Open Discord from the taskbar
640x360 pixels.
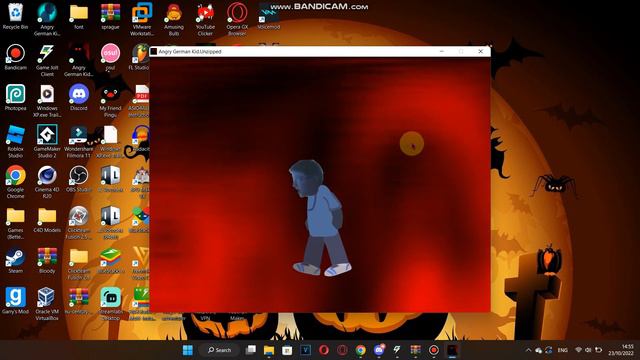point(379,350)
